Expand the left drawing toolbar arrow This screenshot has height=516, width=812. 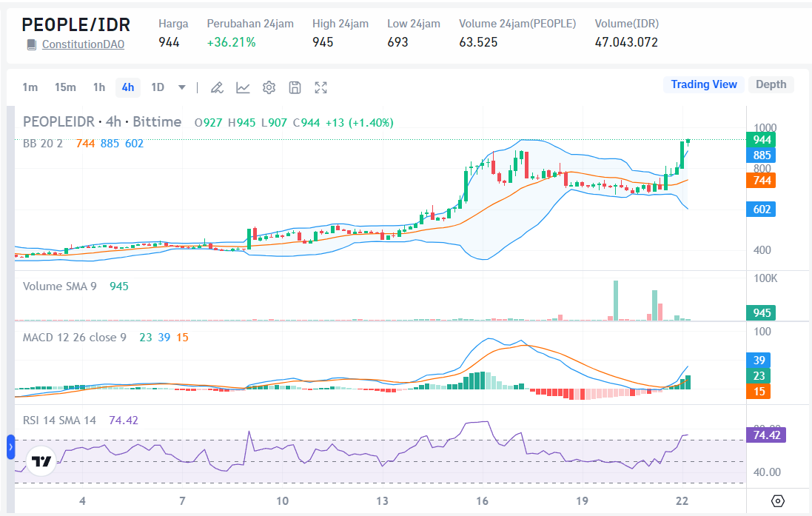click(11, 447)
